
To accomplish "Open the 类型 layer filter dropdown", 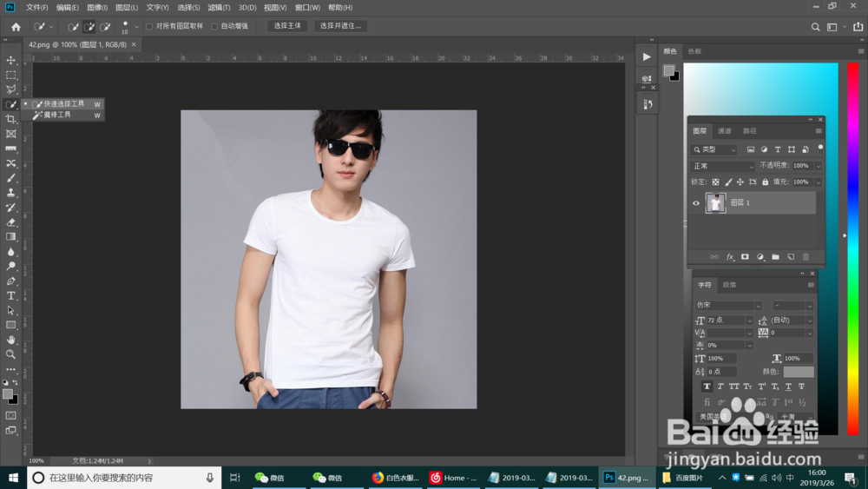I will coord(714,149).
